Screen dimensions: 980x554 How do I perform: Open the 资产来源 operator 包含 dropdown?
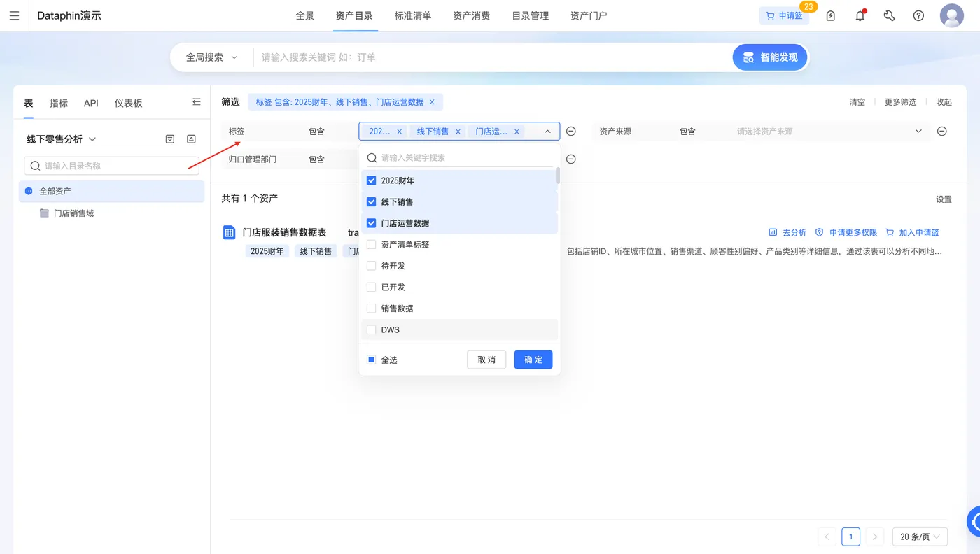(700, 132)
